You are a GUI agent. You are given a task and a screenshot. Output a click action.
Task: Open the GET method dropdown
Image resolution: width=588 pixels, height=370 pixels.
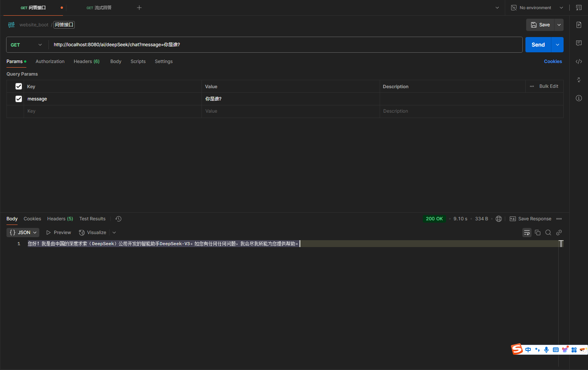(26, 45)
